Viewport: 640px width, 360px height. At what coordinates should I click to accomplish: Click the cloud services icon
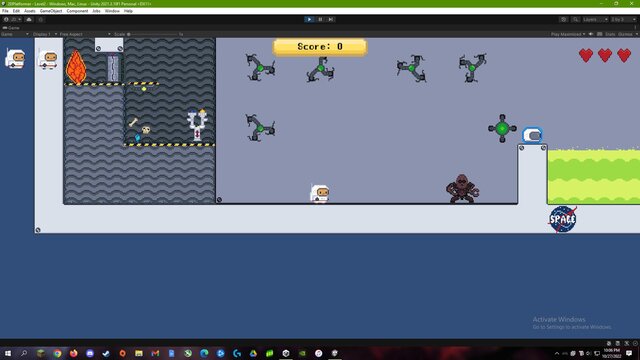click(x=29, y=19)
